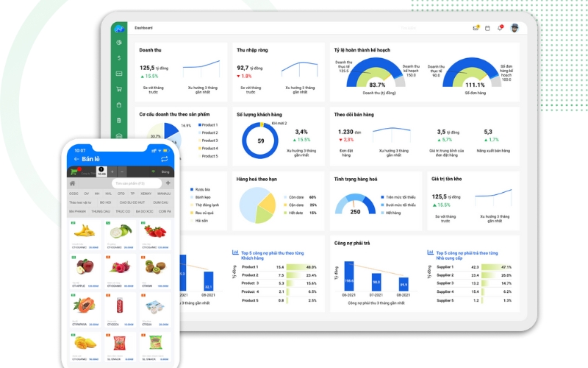Image resolution: width=588 pixels, height=368 pixels.
Task: Tap the sync arrows icon in the phone header
Action: pos(164,159)
